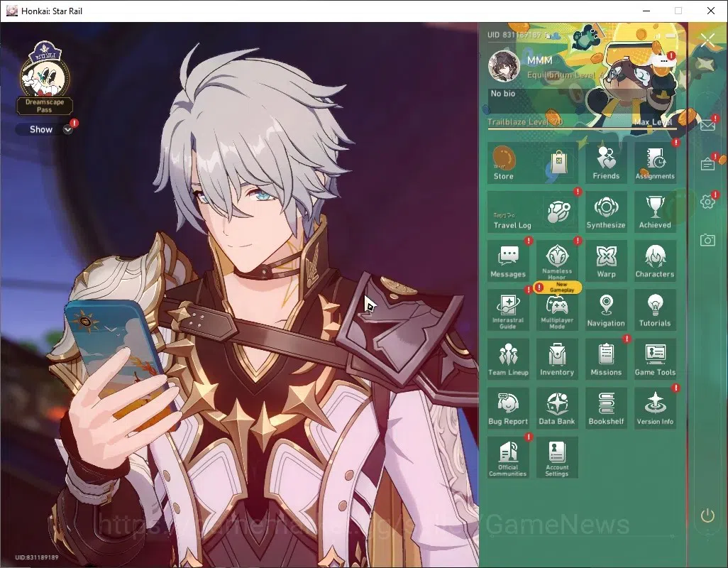This screenshot has height=568, width=728.
Task: Open the ellipsis speech bubble on the profile card
Action: (x=664, y=61)
